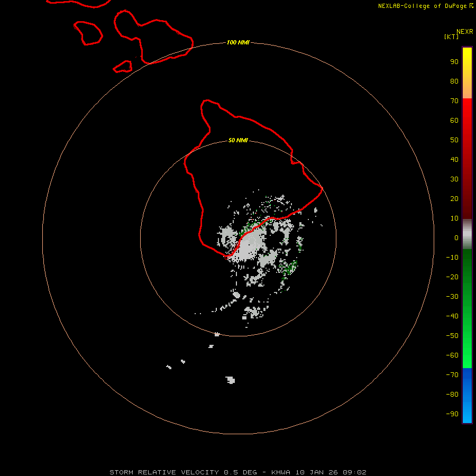Click the STORM RELATIVE VELOCITY product title
Viewport: 476px width, 476px height.
164,472
